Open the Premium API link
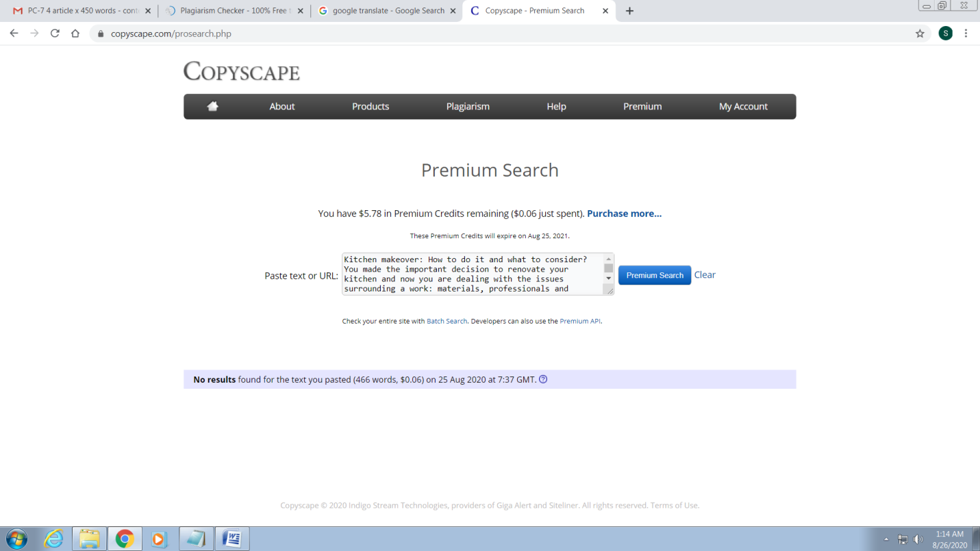 pyautogui.click(x=580, y=321)
